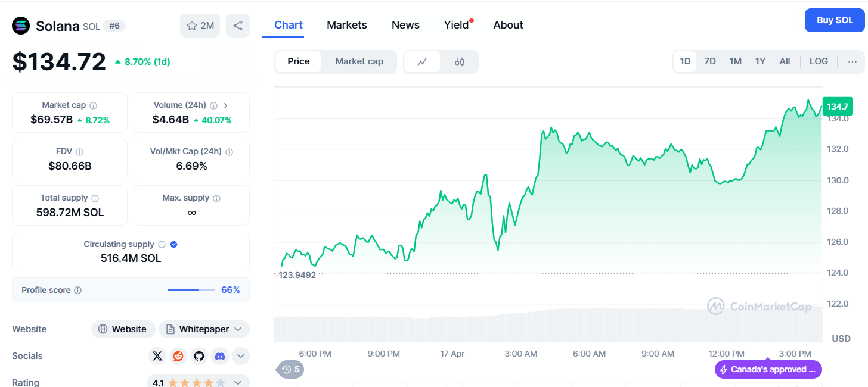The width and height of the screenshot is (868, 387).
Task: Expand more socials chevron
Action: coord(241,356)
